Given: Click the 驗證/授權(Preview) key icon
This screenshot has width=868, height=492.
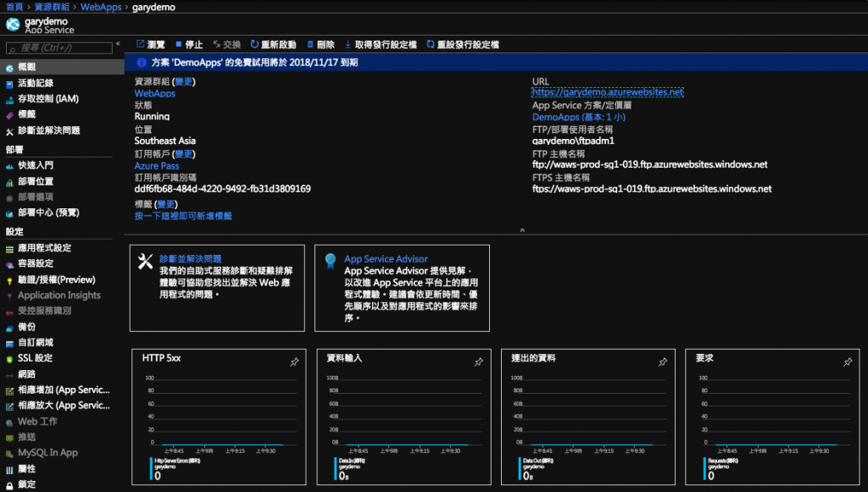Looking at the screenshot, I should (x=9, y=280).
